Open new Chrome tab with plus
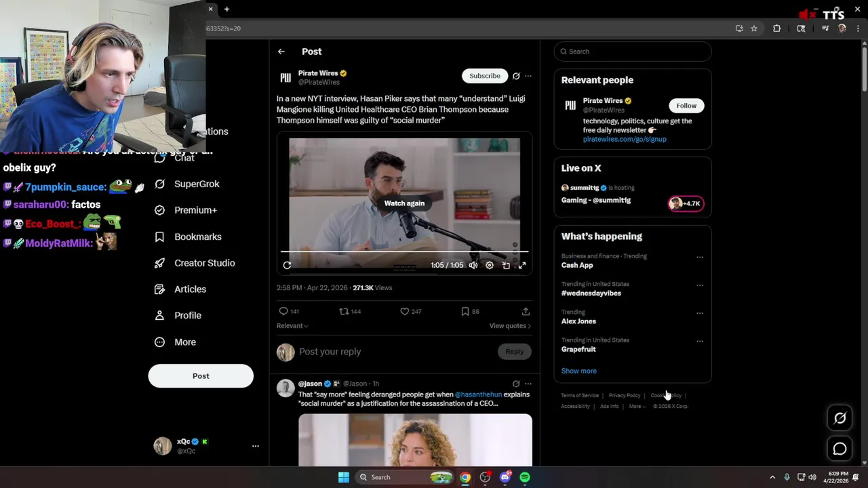Image resolution: width=868 pixels, height=488 pixels. coord(226,9)
